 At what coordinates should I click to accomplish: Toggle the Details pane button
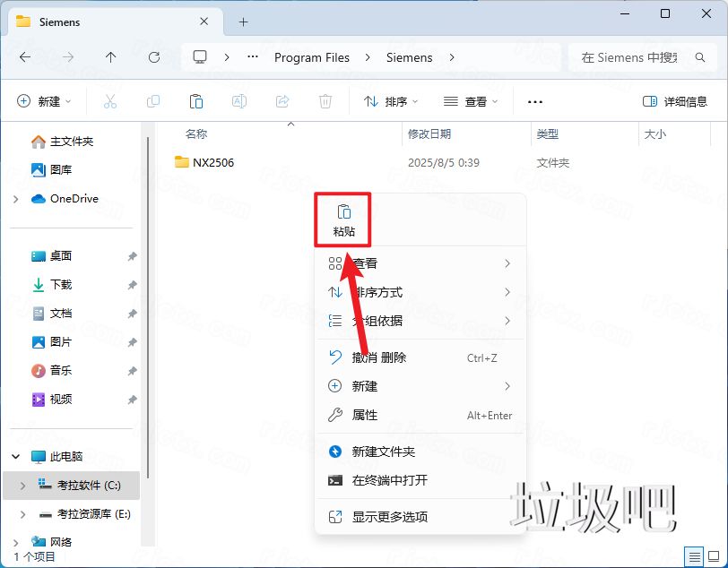click(675, 102)
